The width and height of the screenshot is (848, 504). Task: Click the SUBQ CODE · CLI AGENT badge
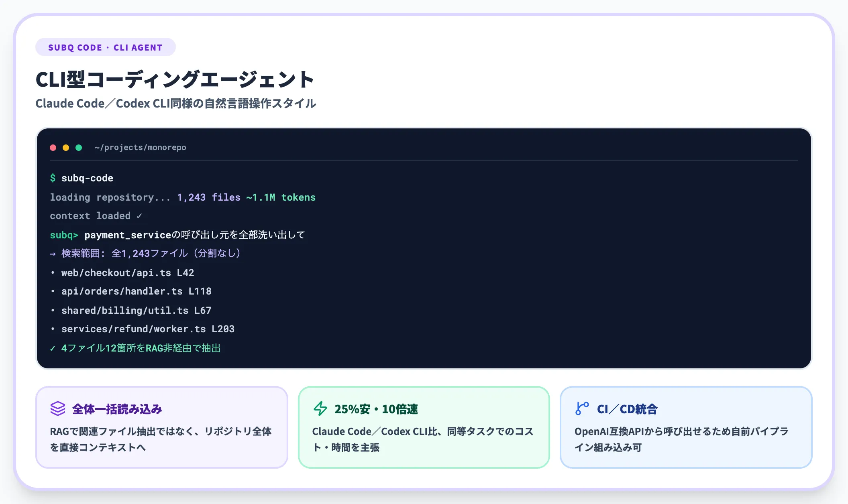pos(106,47)
